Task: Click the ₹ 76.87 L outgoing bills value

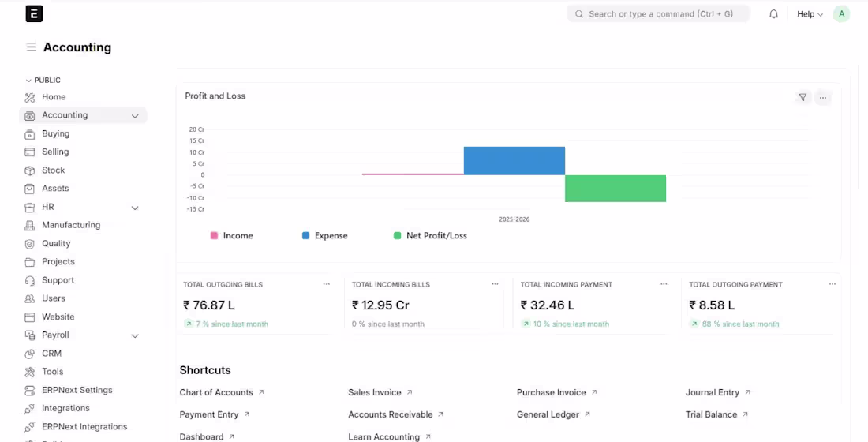Action: coord(208,305)
